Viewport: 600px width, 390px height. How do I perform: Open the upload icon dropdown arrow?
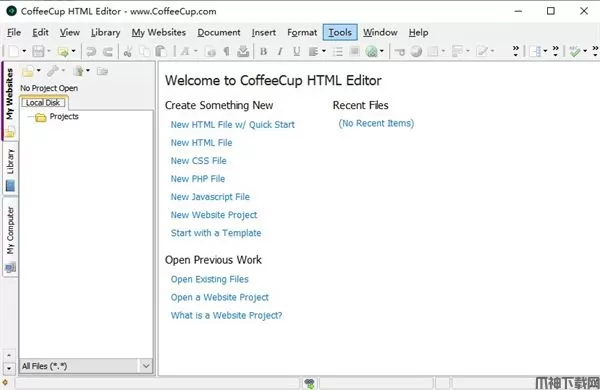[x=73, y=51]
